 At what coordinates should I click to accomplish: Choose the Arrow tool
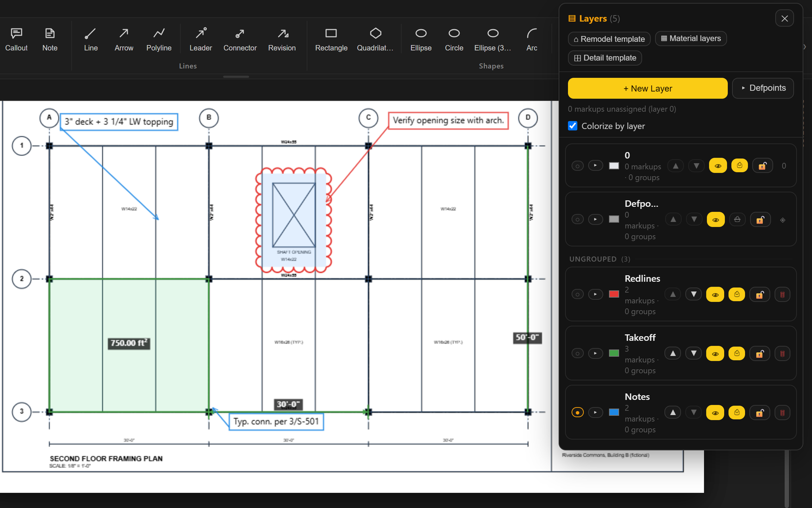pyautogui.click(x=124, y=40)
